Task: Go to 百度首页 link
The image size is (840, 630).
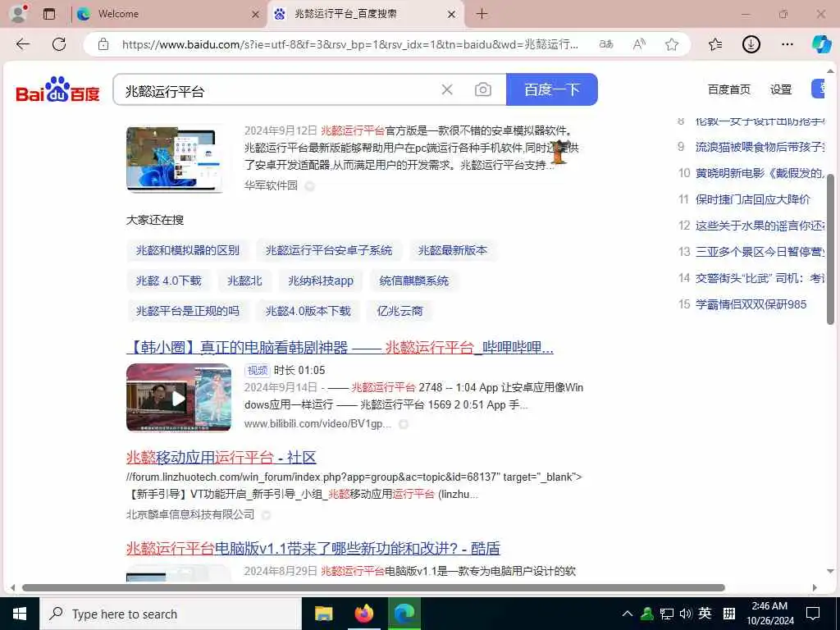Action: [x=728, y=89]
